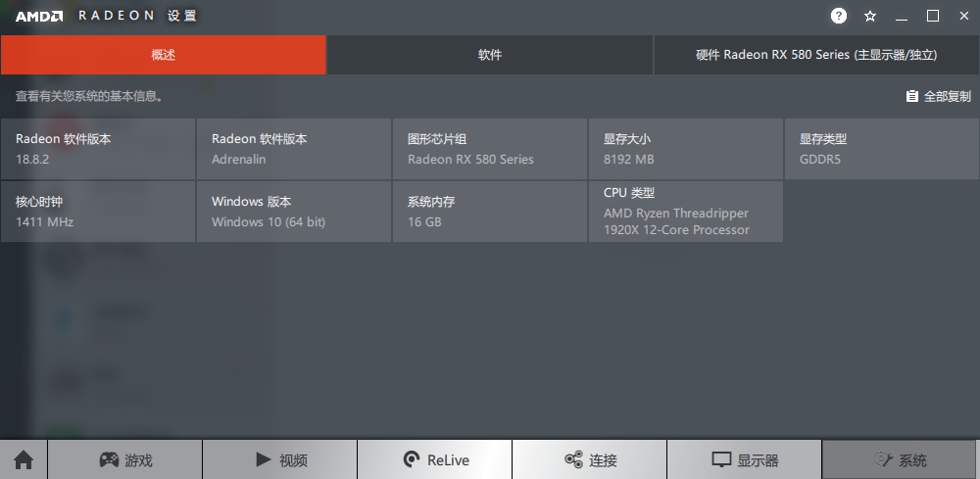980x479 pixels.
Task: Open the help question mark icon
Action: pyautogui.click(x=839, y=17)
